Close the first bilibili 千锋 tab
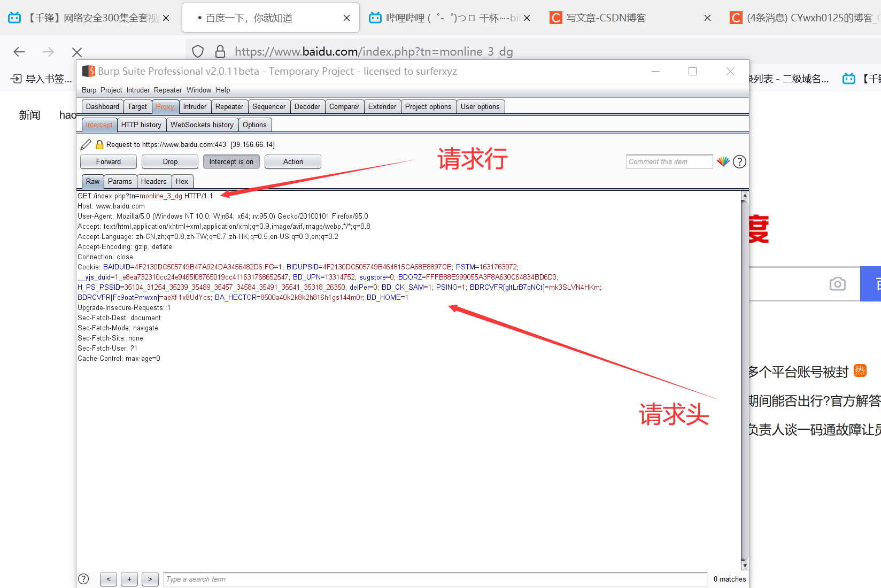Viewport: 881px width, 588px height. pyautogui.click(x=166, y=18)
